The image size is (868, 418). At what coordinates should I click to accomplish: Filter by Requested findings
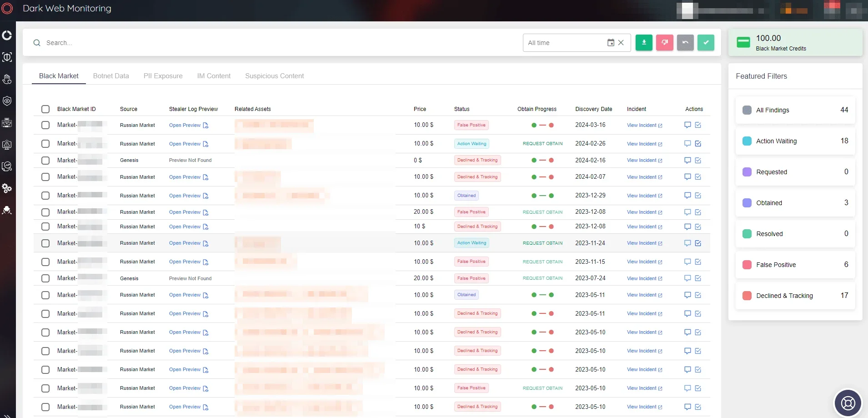pos(795,172)
